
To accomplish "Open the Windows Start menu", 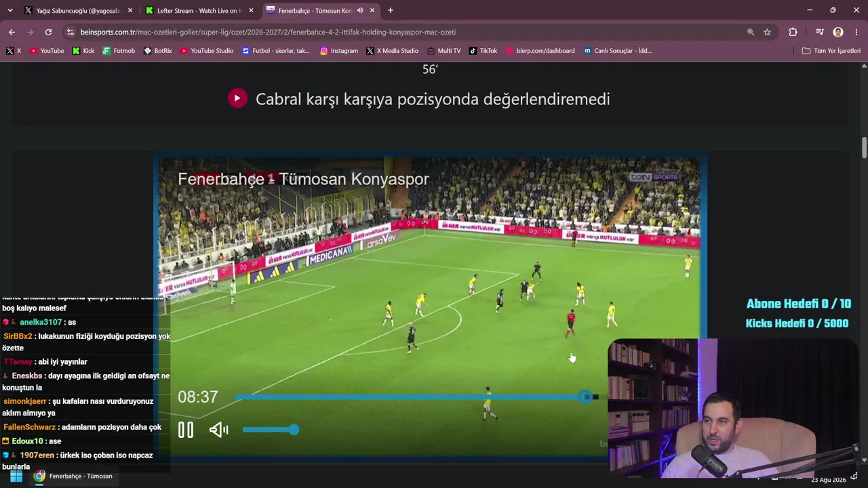I will 16,476.
